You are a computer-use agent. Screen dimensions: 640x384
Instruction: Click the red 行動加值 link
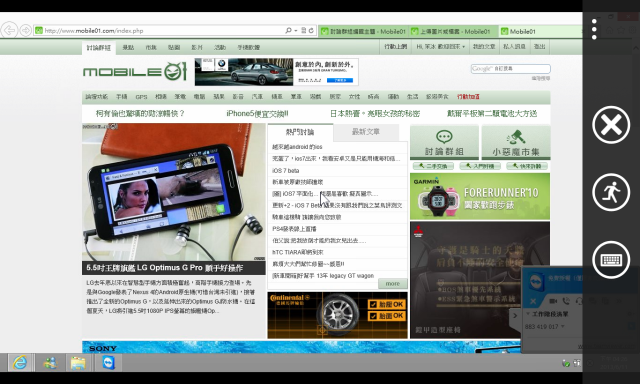tap(468, 97)
